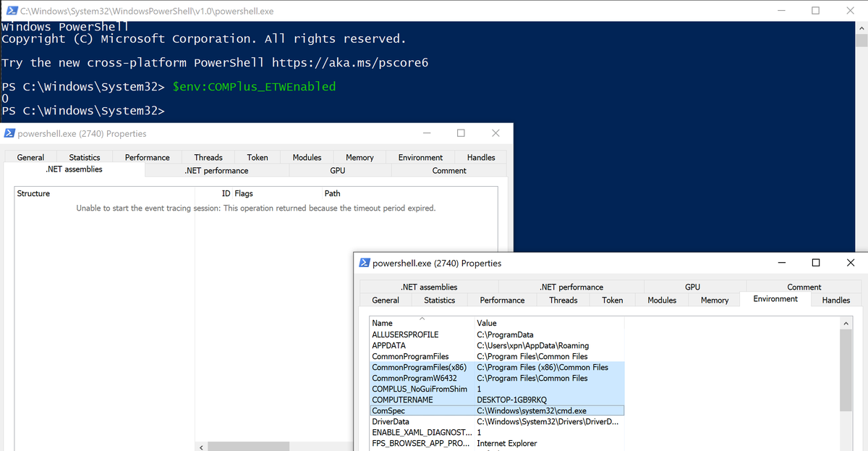868x451 pixels.
Task: Click the C:\Users\xpn\AppData\Roaming value
Action: pyautogui.click(x=532, y=345)
